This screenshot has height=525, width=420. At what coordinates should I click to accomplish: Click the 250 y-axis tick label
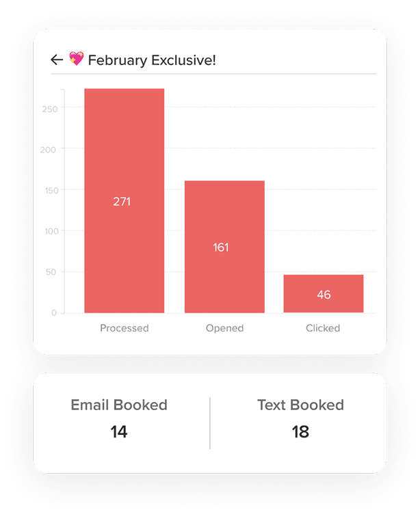click(49, 108)
